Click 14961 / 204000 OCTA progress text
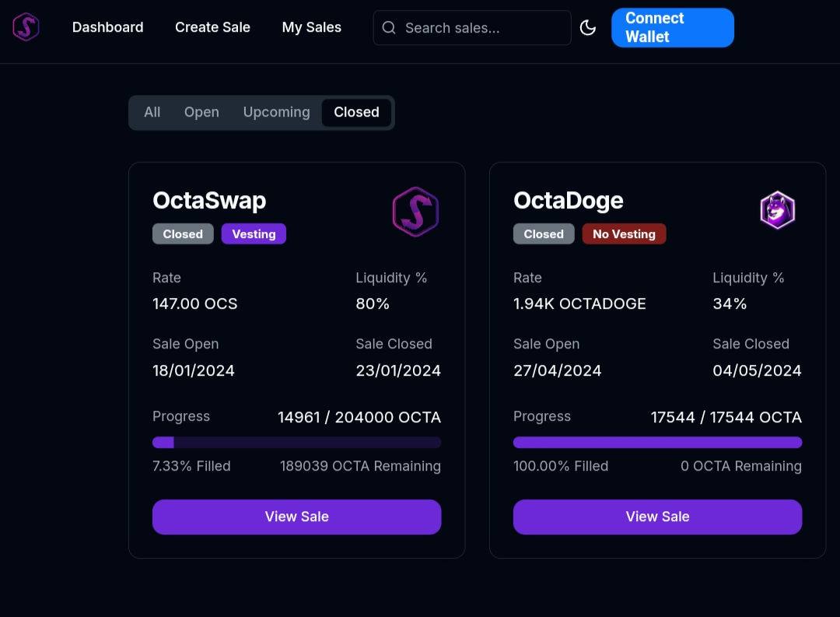This screenshot has height=617, width=840. 359,417
